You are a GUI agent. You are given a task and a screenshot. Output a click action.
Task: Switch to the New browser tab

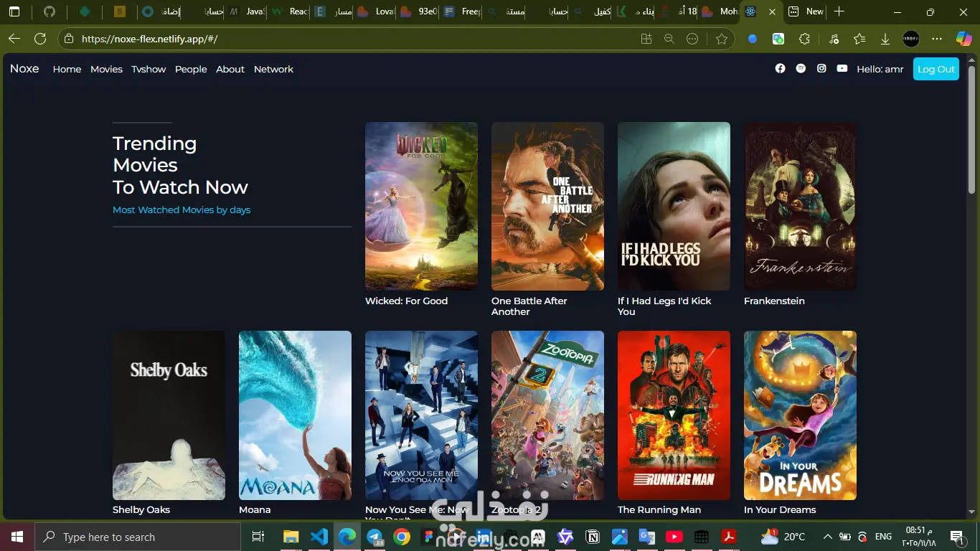point(806,11)
